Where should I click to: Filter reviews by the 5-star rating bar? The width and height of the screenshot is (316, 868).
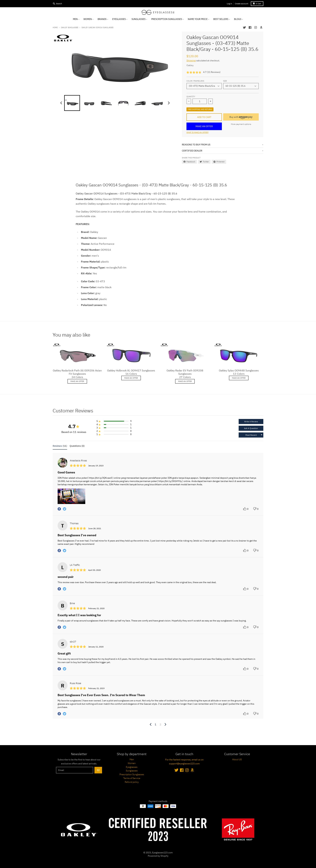[116, 421]
